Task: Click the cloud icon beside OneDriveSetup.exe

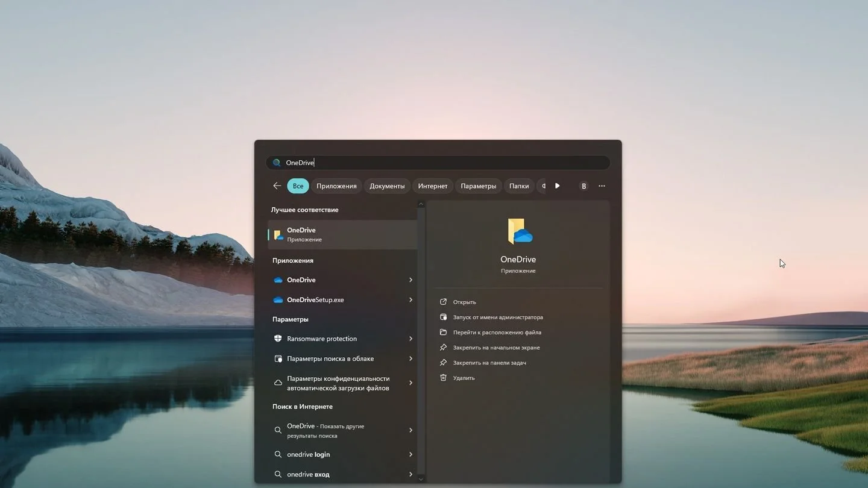Action: tap(278, 300)
